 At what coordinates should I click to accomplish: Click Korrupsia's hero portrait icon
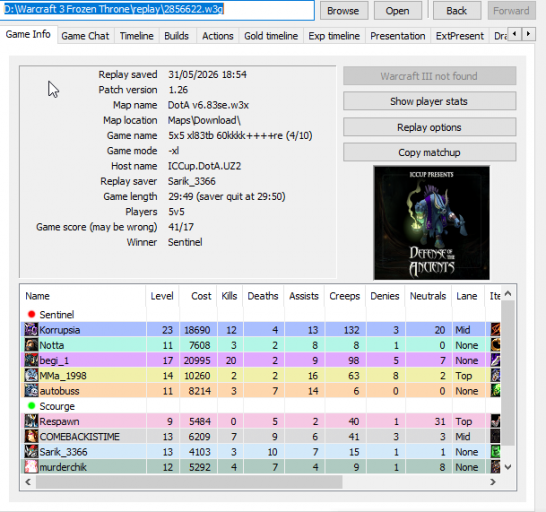[x=31, y=329]
